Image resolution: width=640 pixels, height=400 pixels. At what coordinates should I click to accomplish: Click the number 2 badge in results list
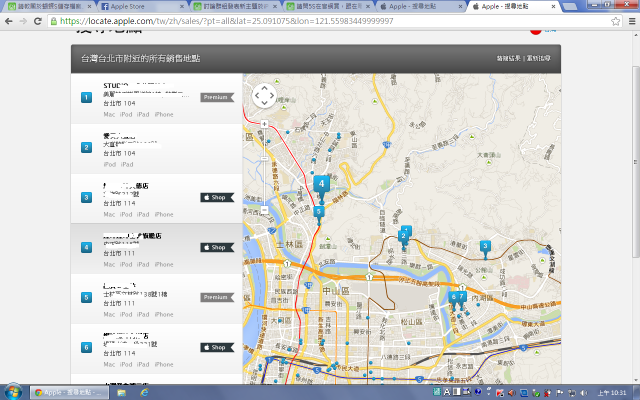point(86,147)
